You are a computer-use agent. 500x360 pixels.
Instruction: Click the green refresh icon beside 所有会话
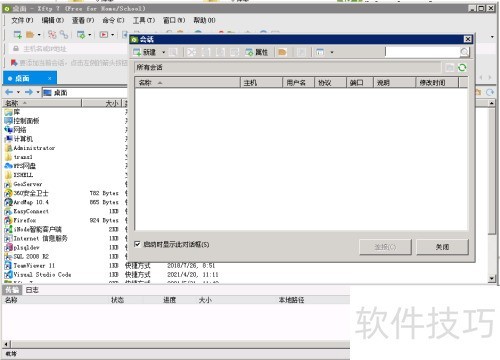click(462, 68)
